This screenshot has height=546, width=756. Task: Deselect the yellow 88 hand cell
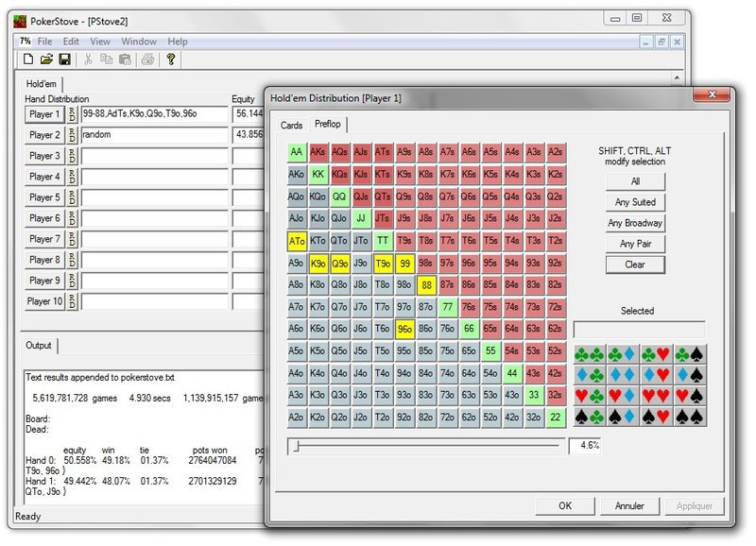pyautogui.click(x=427, y=284)
